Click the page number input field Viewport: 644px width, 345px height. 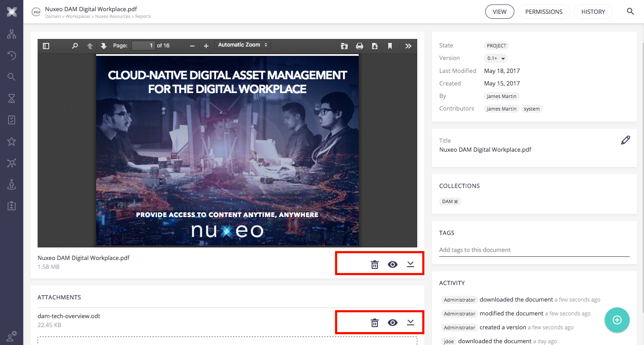143,46
